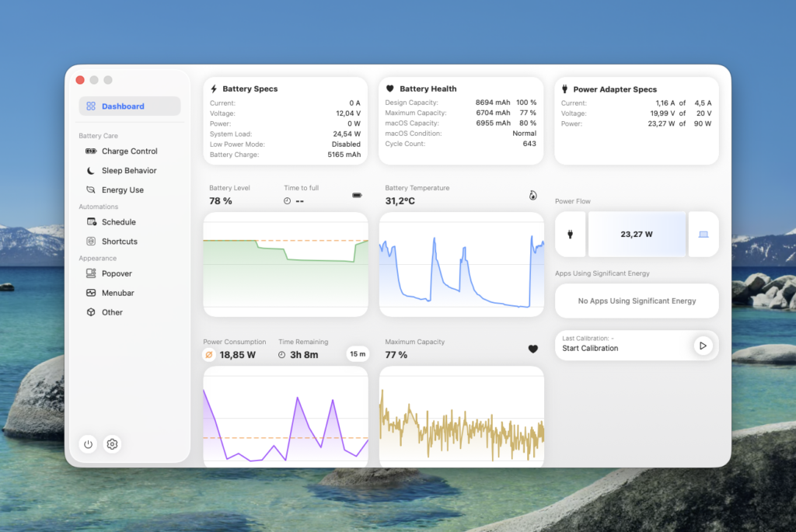The width and height of the screenshot is (796, 532).
Task: Click the Maximum Capacity heart icon
Action: coord(532,349)
